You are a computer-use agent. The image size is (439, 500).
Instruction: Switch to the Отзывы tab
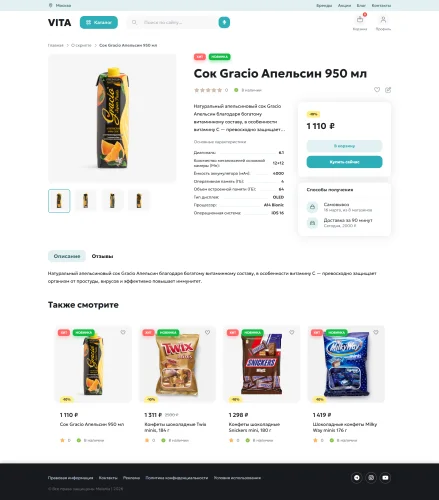coord(102,256)
